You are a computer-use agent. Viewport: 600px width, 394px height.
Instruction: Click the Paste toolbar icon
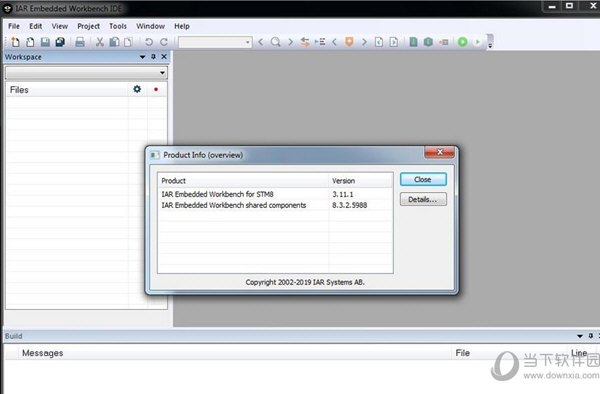(x=128, y=42)
